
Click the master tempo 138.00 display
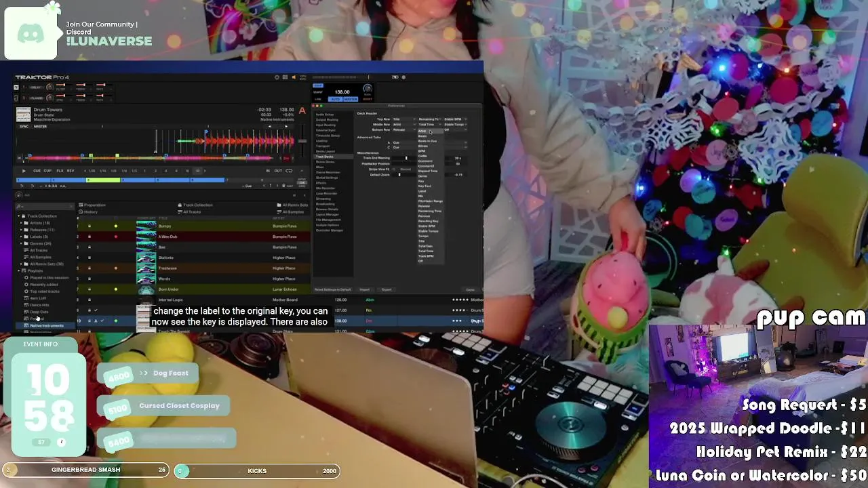[x=342, y=91]
